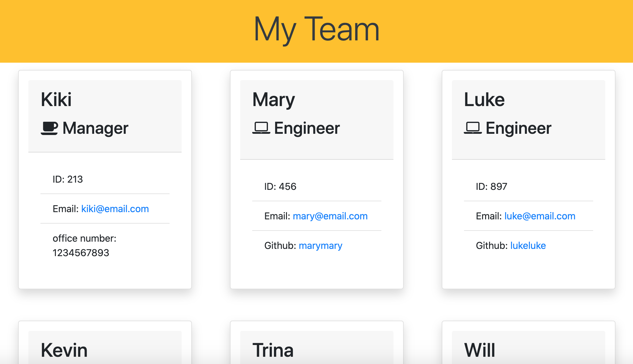Screen dimensions: 633x364
Task: Click the Kevin card heading
Action: (64, 350)
